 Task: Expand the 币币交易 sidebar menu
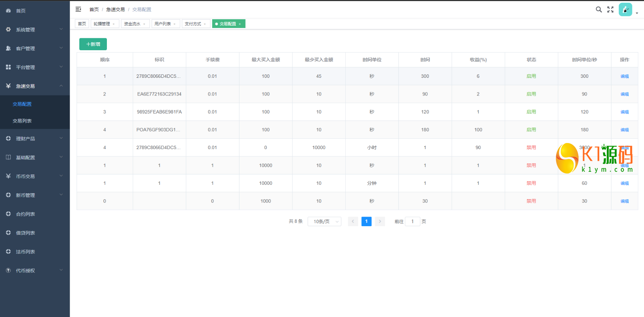[34, 176]
